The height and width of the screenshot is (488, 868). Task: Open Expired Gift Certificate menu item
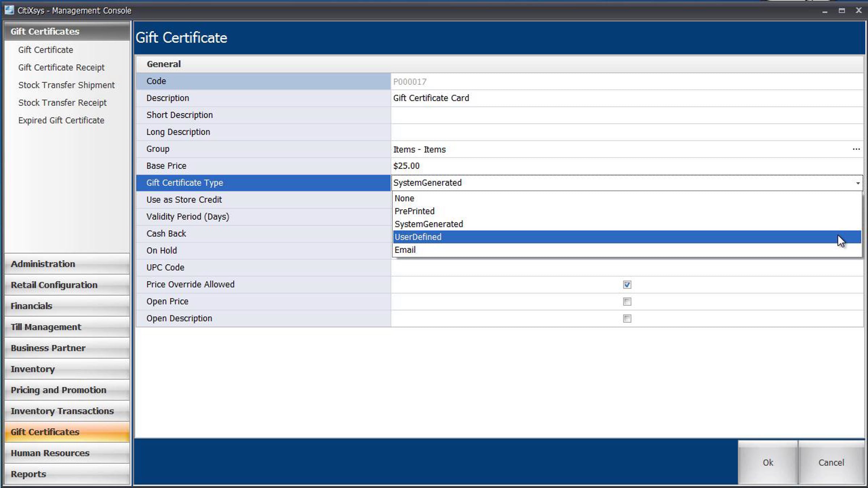[x=61, y=120]
